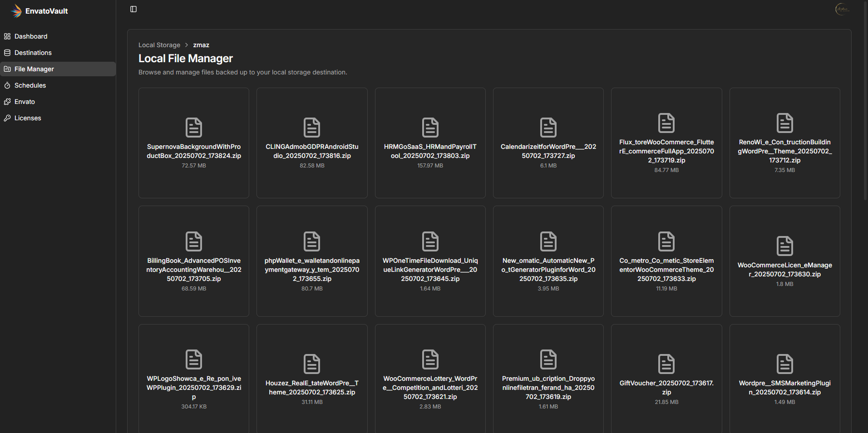Click the Dashboard grid icon

click(7, 36)
